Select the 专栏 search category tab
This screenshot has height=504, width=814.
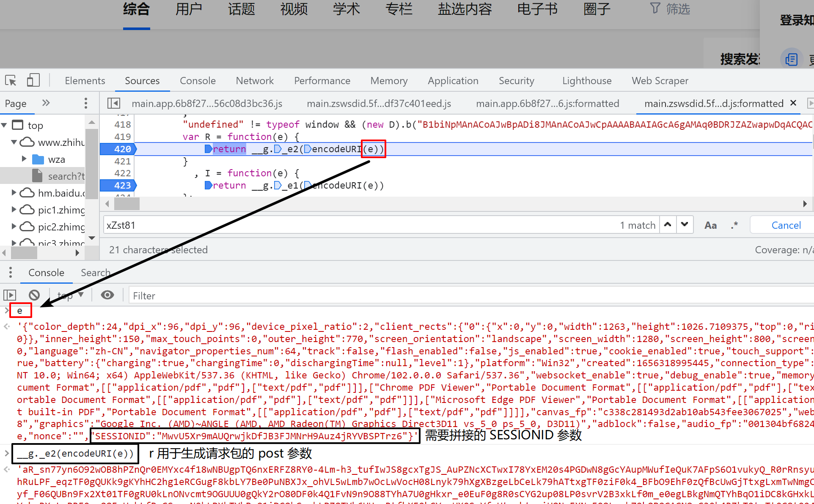(x=399, y=9)
